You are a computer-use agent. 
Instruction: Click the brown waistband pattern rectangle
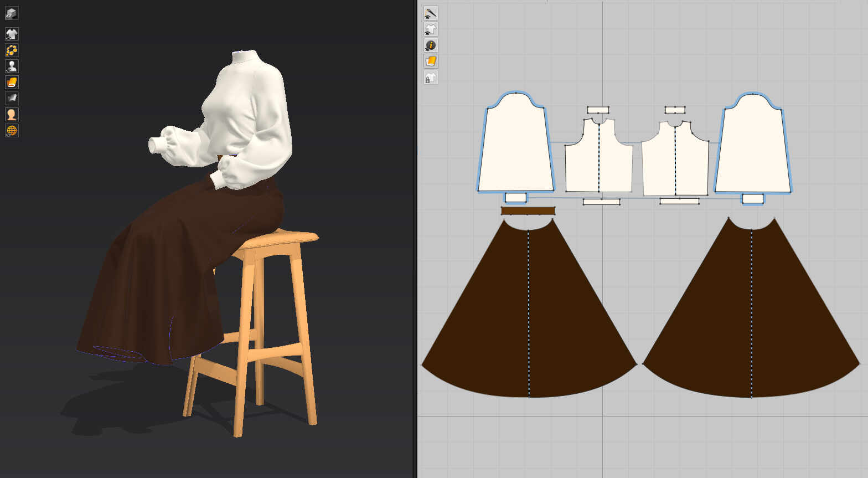[x=528, y=211]
